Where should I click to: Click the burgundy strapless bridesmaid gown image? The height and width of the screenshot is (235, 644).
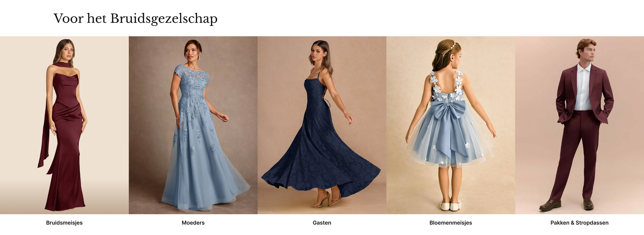[64, 125]
